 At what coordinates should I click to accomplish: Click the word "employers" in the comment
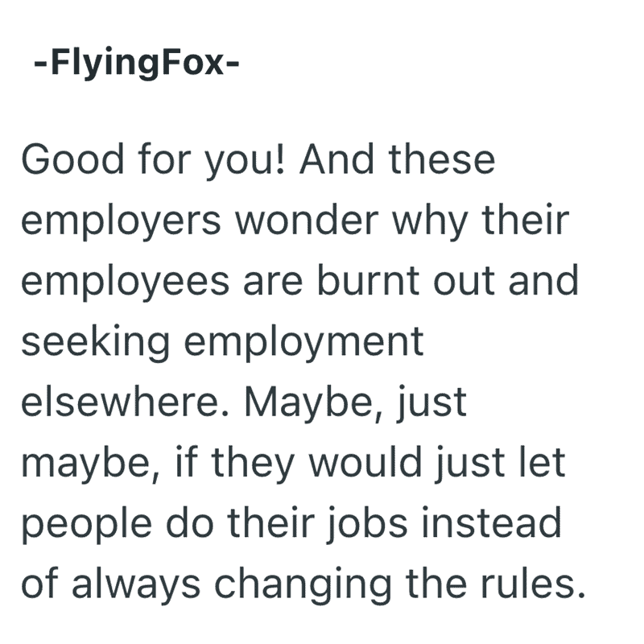point(121,222)
